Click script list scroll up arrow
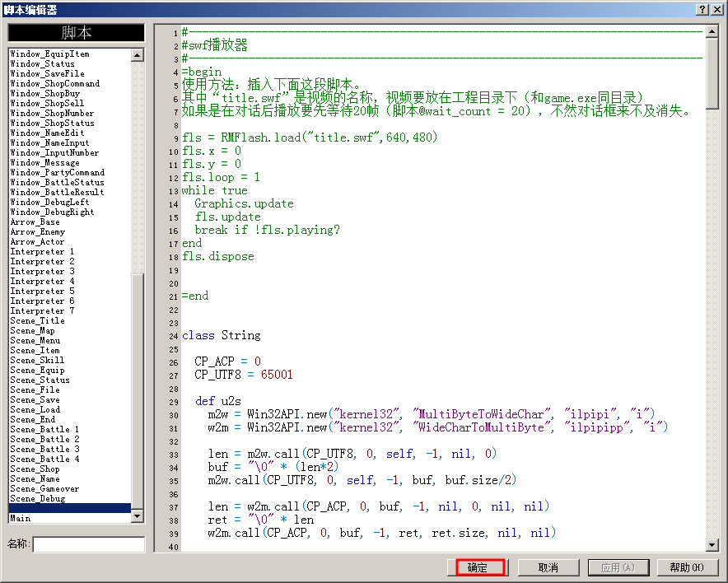The height and width of the screenshot is (583, 728). (138, 55)
